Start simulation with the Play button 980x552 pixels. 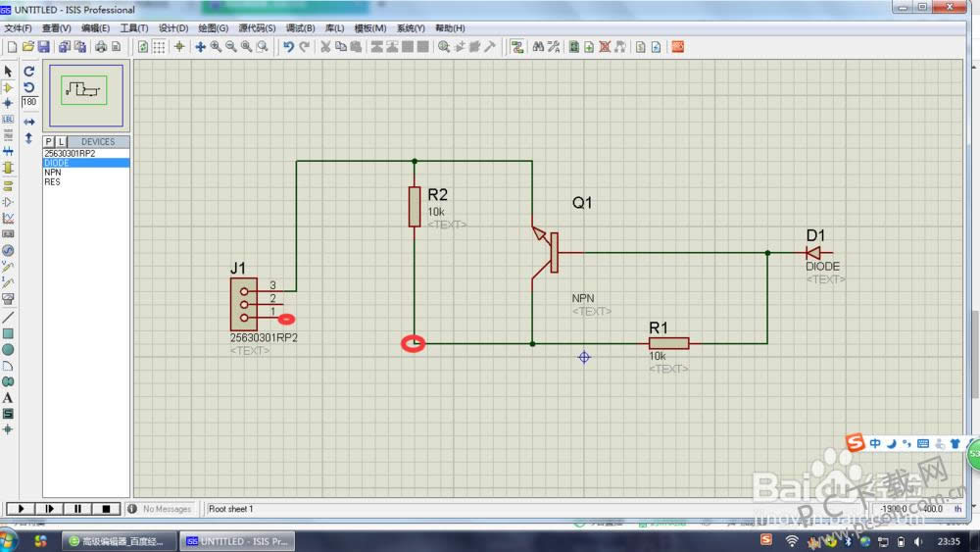tap(19, 509)
